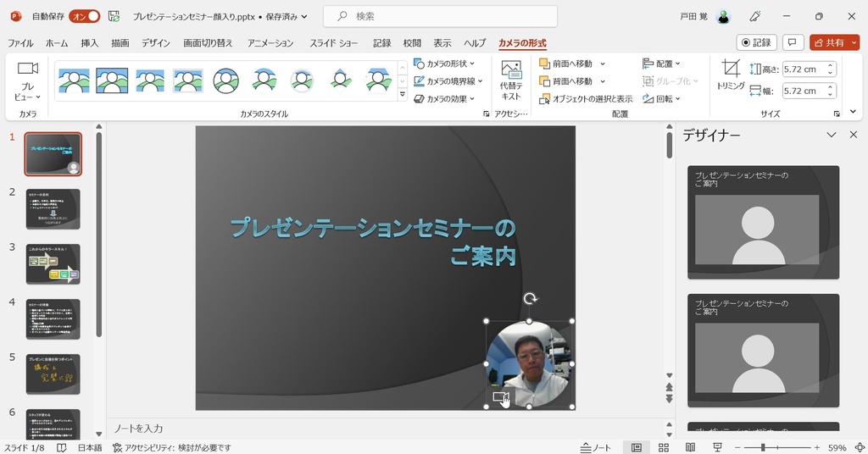Expand Send Backward (背面へ移動) dropdown arrow
This screenshot has width=868, height=454.
coord(603,81)
